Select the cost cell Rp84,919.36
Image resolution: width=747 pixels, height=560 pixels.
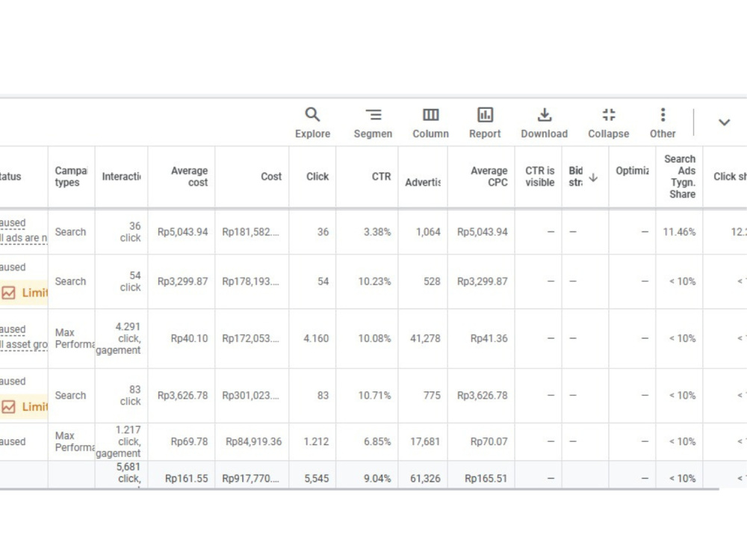pyautogui.click(x=253, y=442)
